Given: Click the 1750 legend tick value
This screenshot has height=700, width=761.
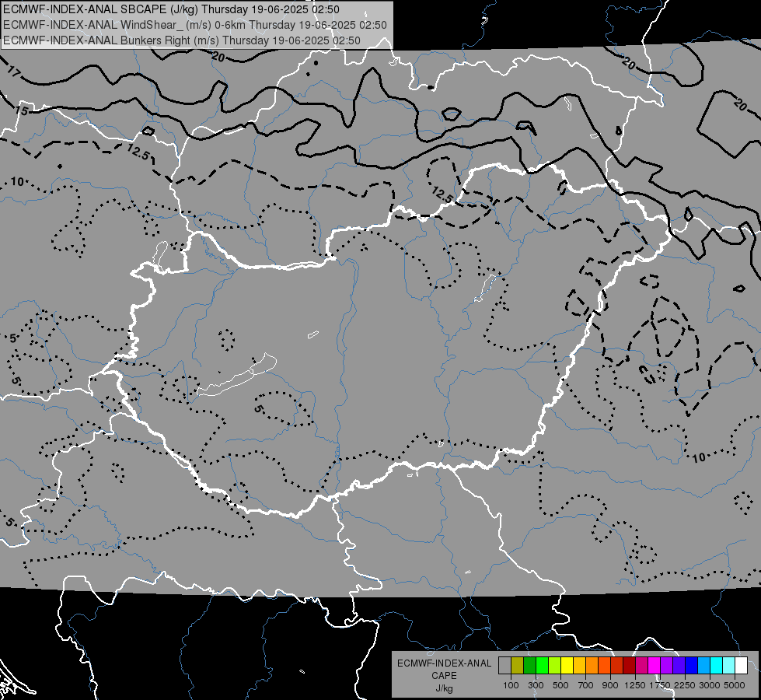Looking at the screenshot, I should [x=660, y=685].
